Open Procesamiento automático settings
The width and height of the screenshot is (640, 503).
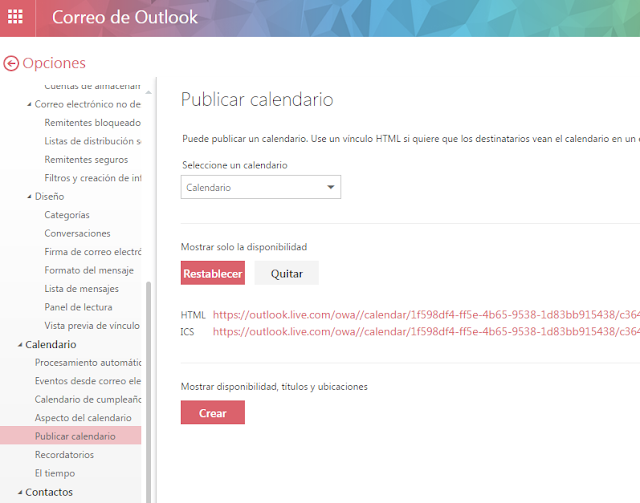88,363
